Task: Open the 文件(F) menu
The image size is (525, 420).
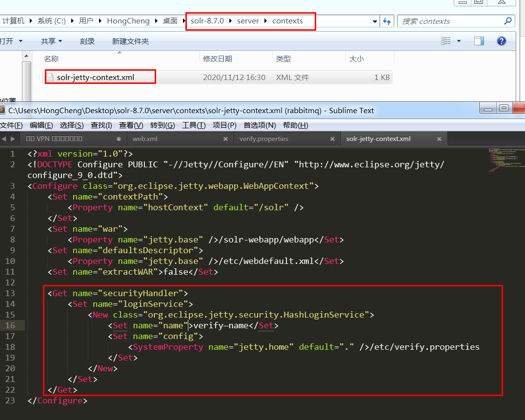Action: [x=11, y=125]
